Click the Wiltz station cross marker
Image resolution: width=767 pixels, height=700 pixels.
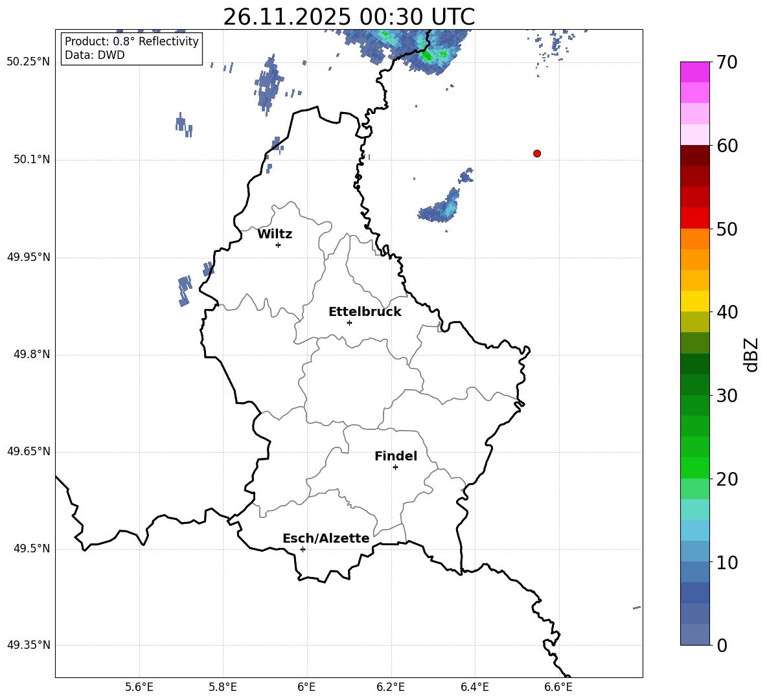click(x=278, y=245)
